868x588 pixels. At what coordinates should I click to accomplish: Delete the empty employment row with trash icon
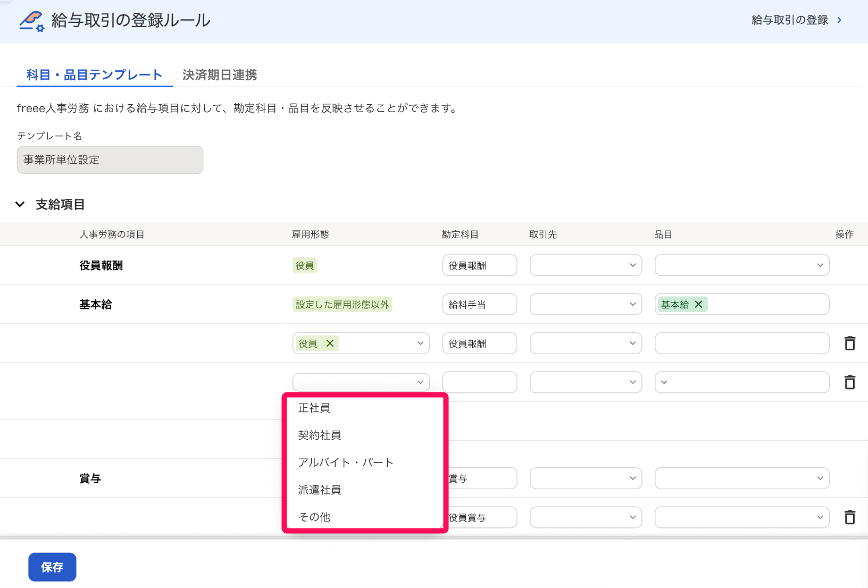(850, 382)
